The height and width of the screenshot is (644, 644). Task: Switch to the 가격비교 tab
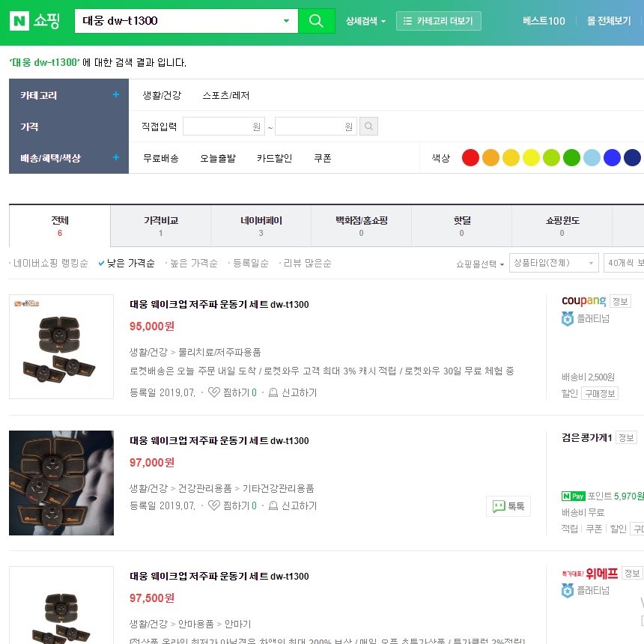pyautogui.click(x=160, y=226)
